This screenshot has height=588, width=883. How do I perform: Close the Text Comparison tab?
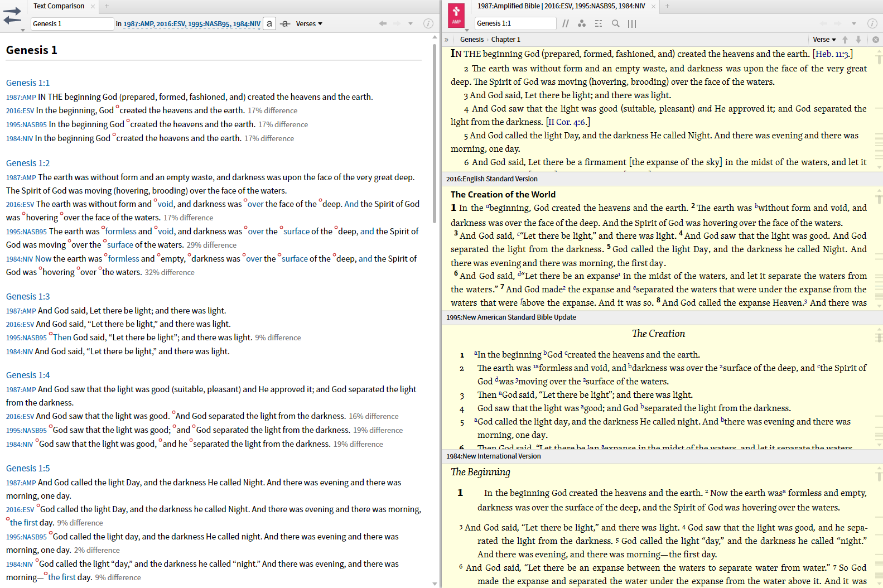tap(93, 6)
